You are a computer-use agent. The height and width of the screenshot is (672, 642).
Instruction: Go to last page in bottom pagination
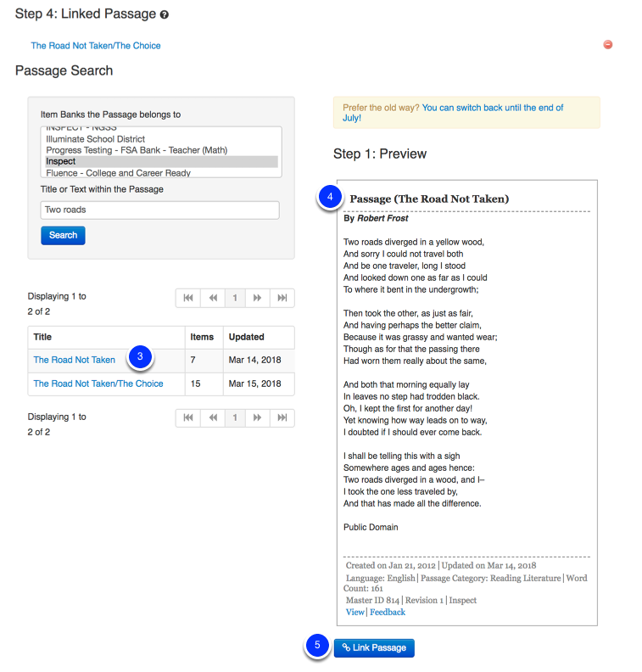pos(282,417)
